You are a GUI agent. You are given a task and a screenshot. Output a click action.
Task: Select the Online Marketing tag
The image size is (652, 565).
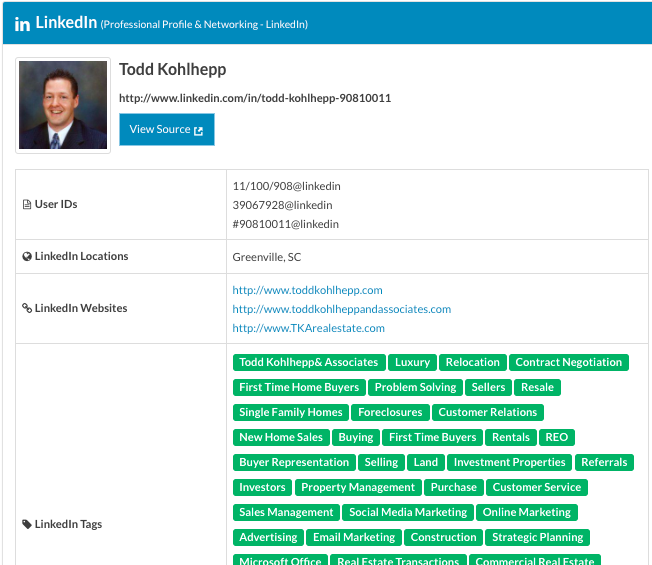click(x=527, y=512)
